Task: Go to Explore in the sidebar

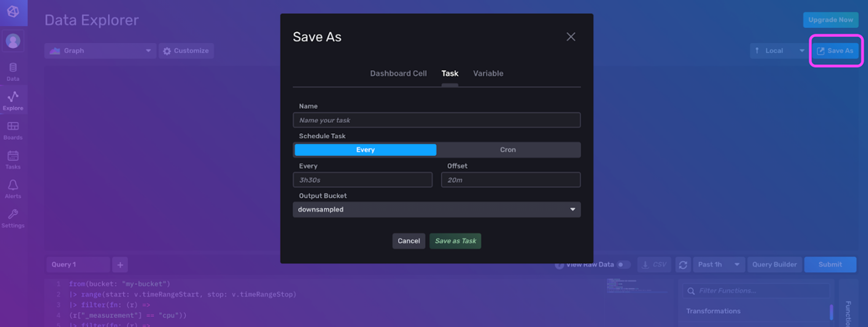Action: (13, 101)
